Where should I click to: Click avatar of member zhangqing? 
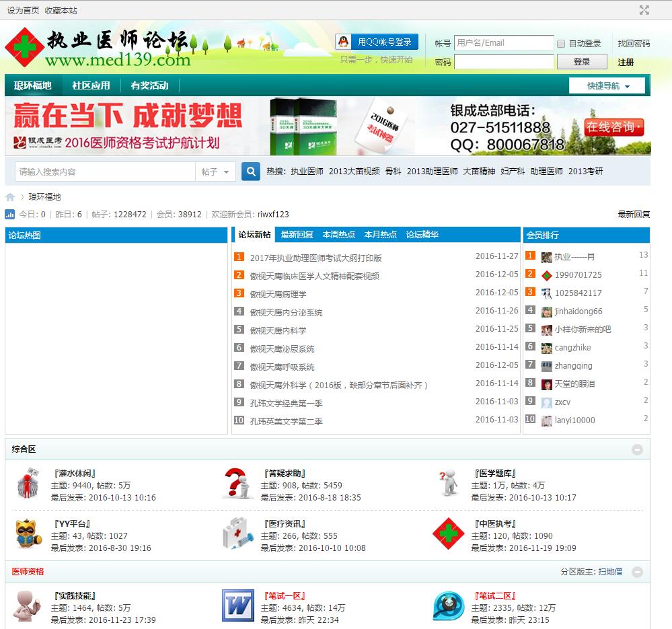pos(546,367)
